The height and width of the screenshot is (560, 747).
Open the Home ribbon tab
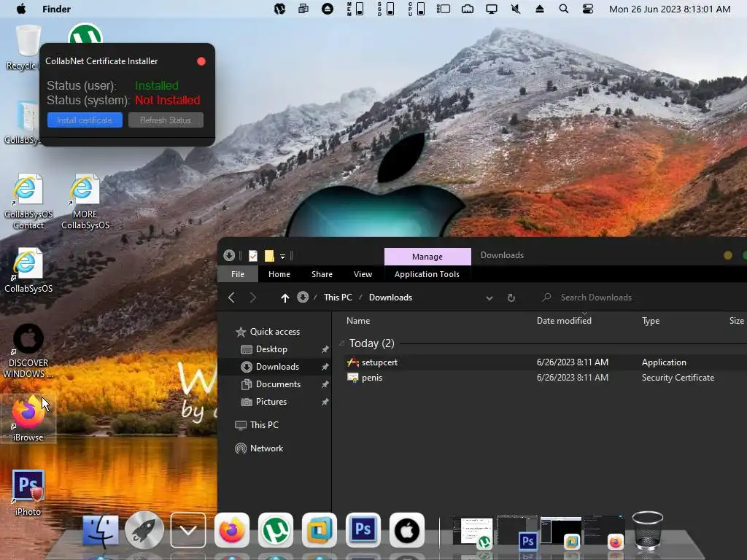[x=279, y=274]
